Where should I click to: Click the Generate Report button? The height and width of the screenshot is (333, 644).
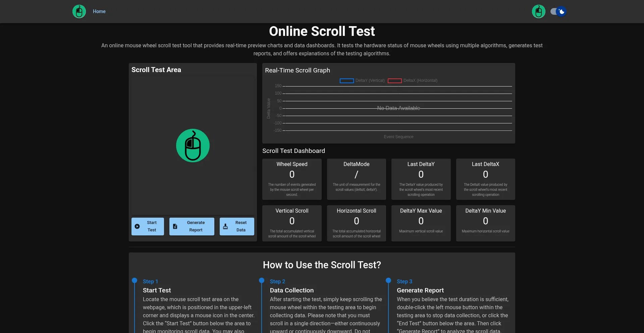192,226
